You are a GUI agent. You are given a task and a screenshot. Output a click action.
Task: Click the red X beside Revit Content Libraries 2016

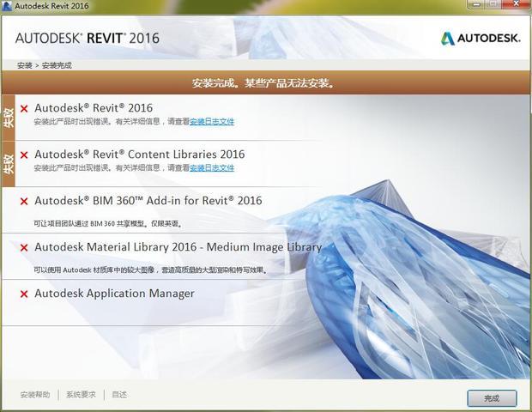coord(24,155)
